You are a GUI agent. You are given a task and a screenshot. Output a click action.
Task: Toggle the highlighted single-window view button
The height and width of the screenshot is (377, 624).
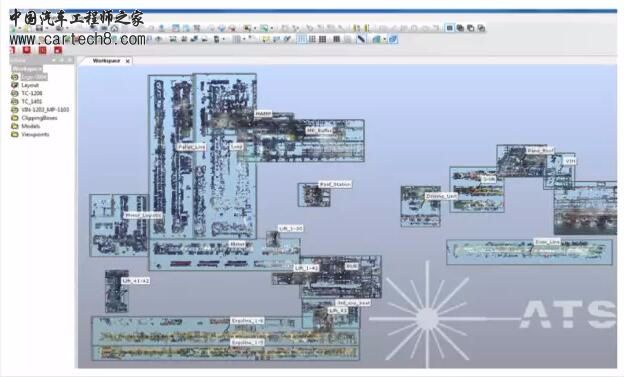(x=450, y=28)
